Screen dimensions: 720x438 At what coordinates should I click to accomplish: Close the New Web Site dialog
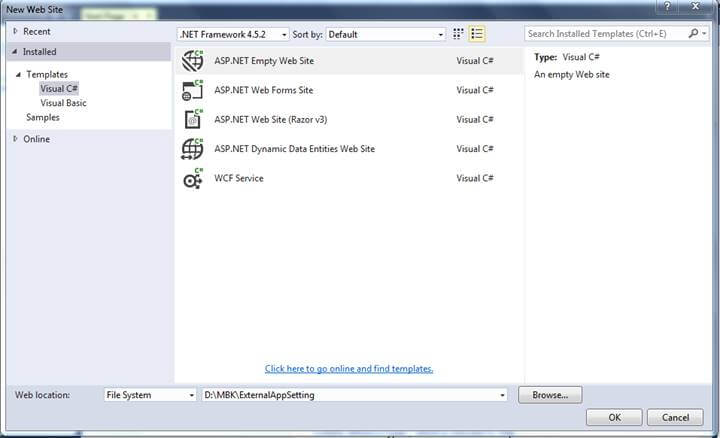(696, 6)
